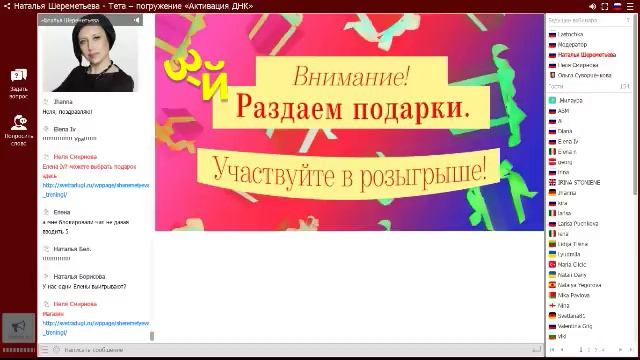The width and height of the screenshot is (640, 360).
Task: Open the hamburger menu in the top right corner
Action: click(x=630, y=6)
